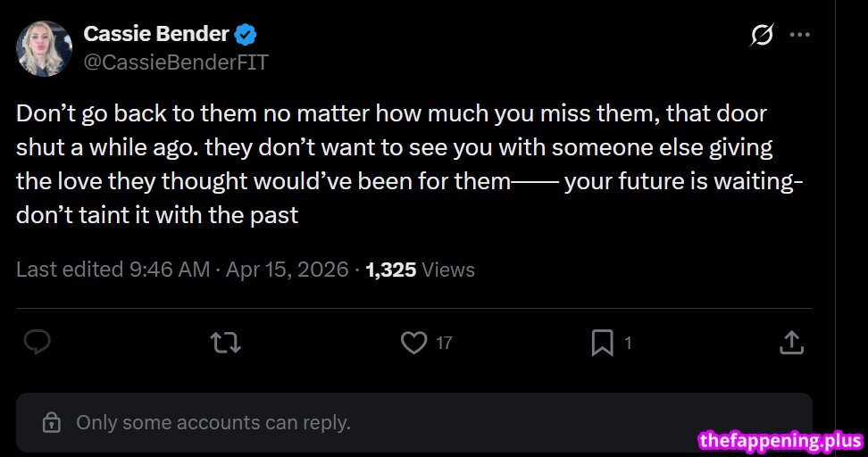Toggle the bookmark icon on this post
The height and width of the screenshot is (457, 868).
pyautogui.click(x=602, y=342)
